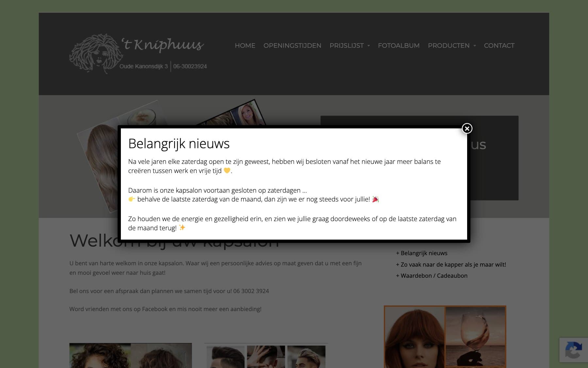Open the FOTOALBUM page
The height and width of the screenshot is (368, 588).
point(399,45)
